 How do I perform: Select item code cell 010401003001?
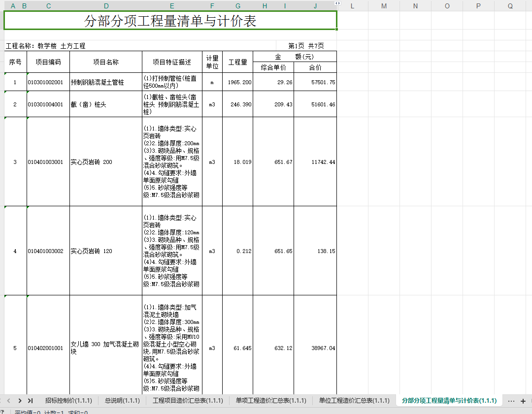pos(48,162)
